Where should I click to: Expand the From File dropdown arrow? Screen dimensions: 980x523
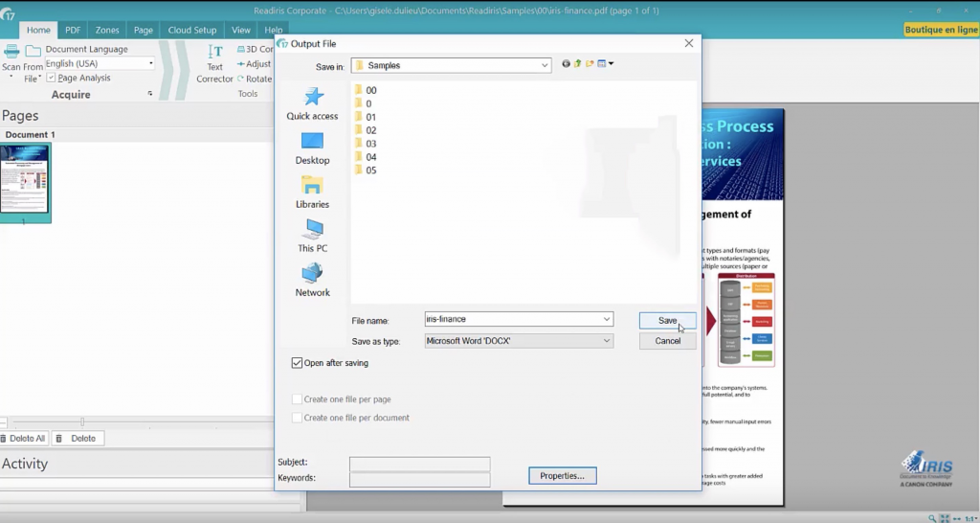[x=40, y=78]
